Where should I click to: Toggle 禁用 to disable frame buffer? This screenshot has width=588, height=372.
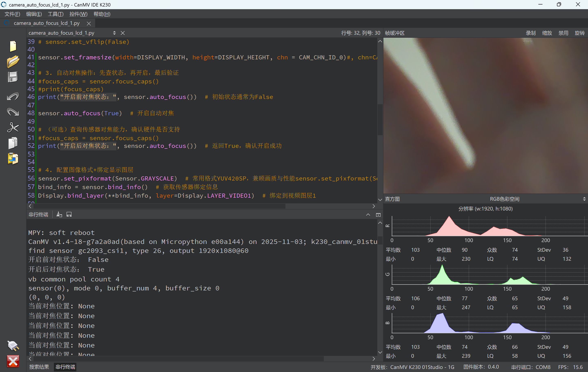click(x=563, y=33)
